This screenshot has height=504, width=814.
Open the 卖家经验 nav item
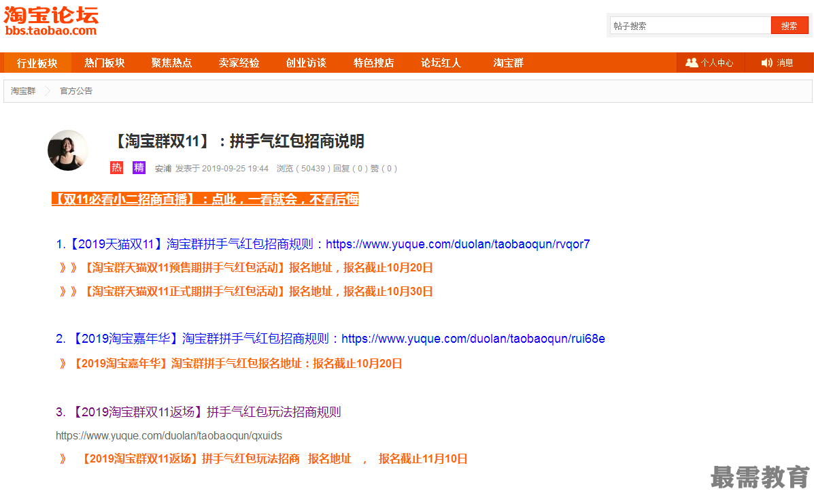[239, 63]
